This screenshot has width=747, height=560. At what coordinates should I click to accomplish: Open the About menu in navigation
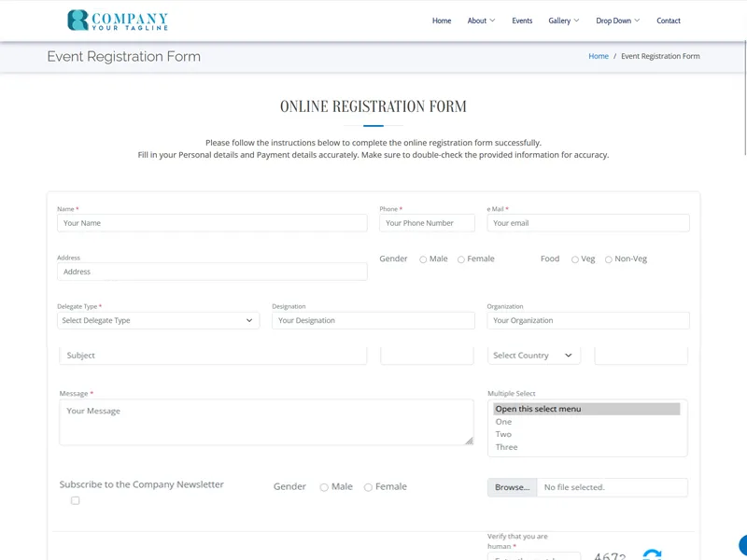481,21
